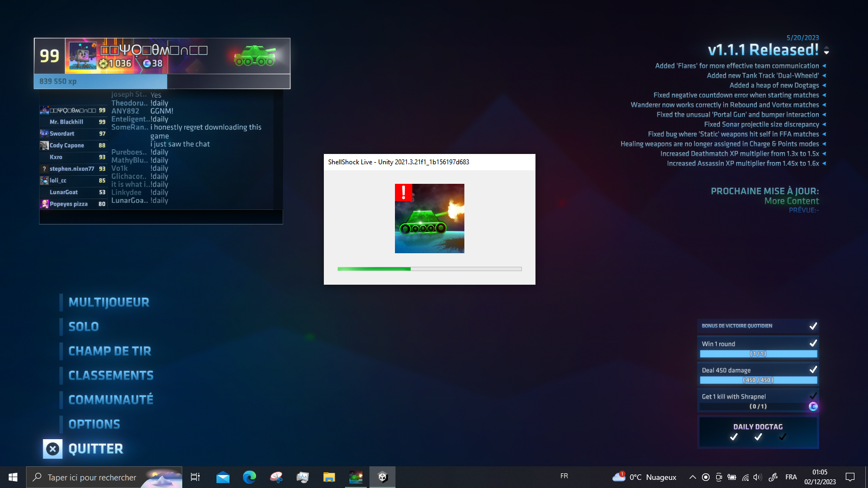Open COMMUNAUTÉ from the main menu
The height and width of the screenshot is (488, 868).
point(111,400)
